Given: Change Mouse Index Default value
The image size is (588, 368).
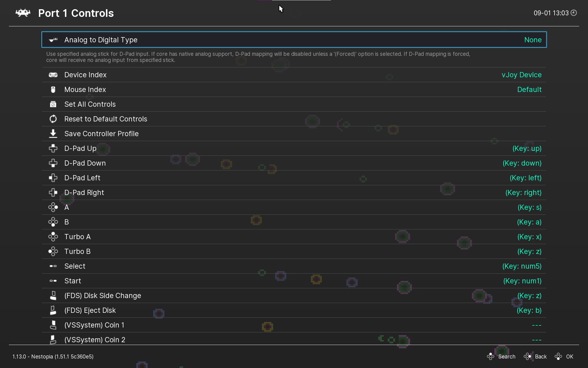Looking at the screenshot, I should (529, 90).
